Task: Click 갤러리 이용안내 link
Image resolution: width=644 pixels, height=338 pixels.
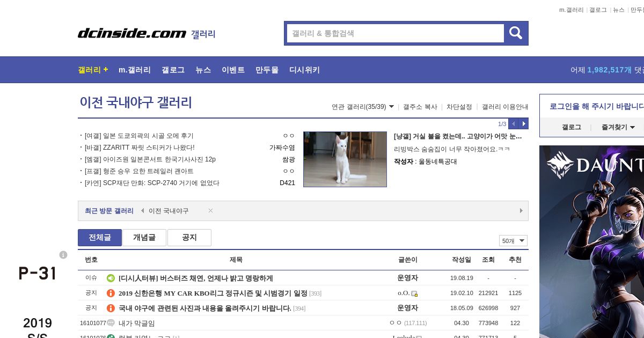Action: coord(505,107)
